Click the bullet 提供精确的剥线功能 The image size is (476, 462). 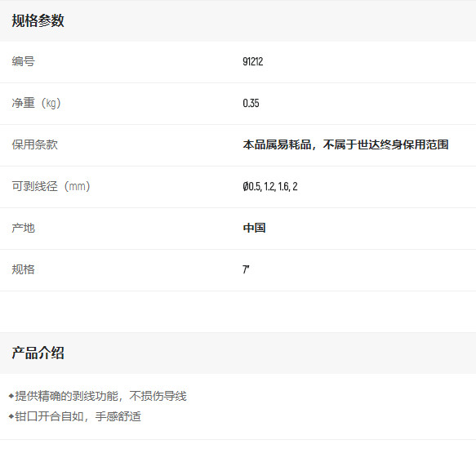click(66, 396)
